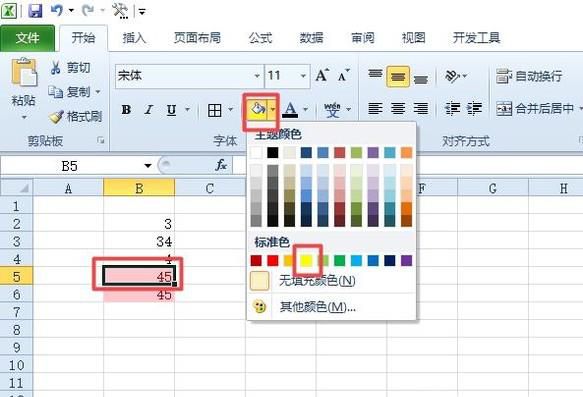Decrease font size with small A

click(x=344, y=75)
